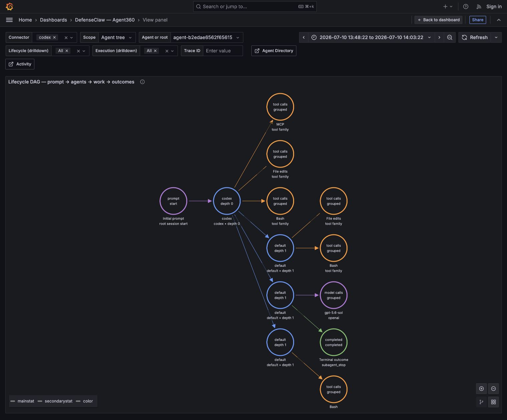Click Back to dashboard button

(x=438, y=20)
